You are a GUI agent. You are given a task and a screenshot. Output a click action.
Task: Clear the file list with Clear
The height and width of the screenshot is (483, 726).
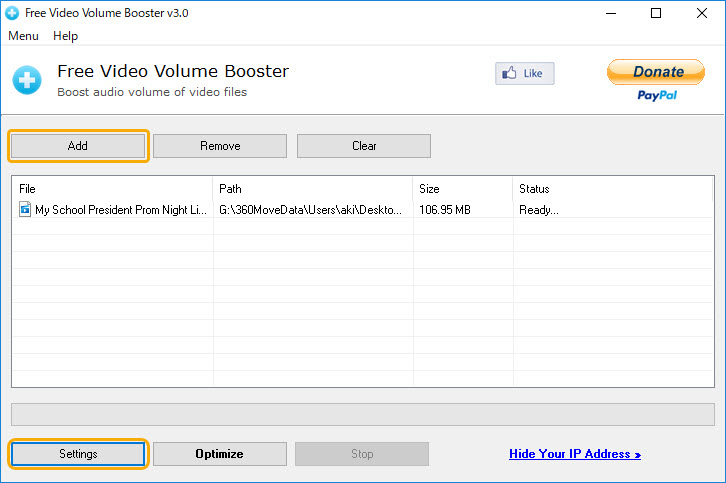coord(364,146)
